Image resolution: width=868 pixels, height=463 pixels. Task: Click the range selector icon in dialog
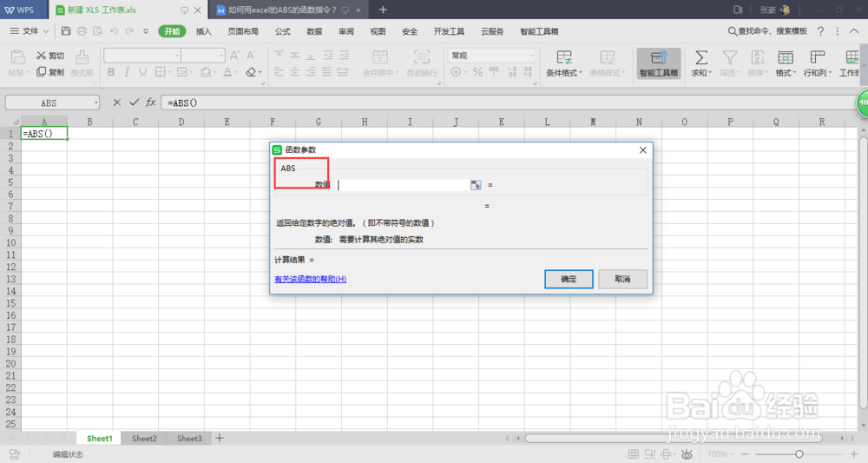click(x=476, y=185)
